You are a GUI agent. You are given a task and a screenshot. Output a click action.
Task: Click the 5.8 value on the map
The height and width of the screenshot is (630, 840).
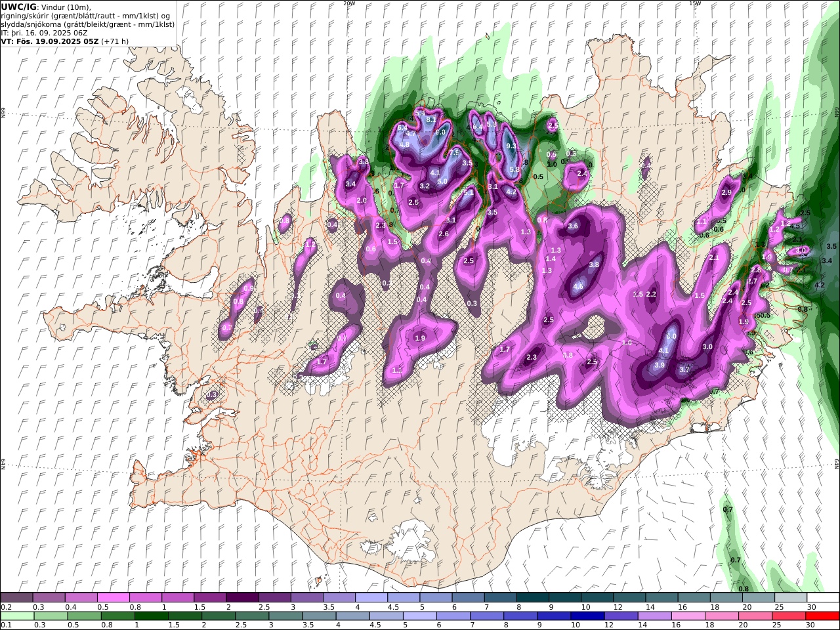514,170
